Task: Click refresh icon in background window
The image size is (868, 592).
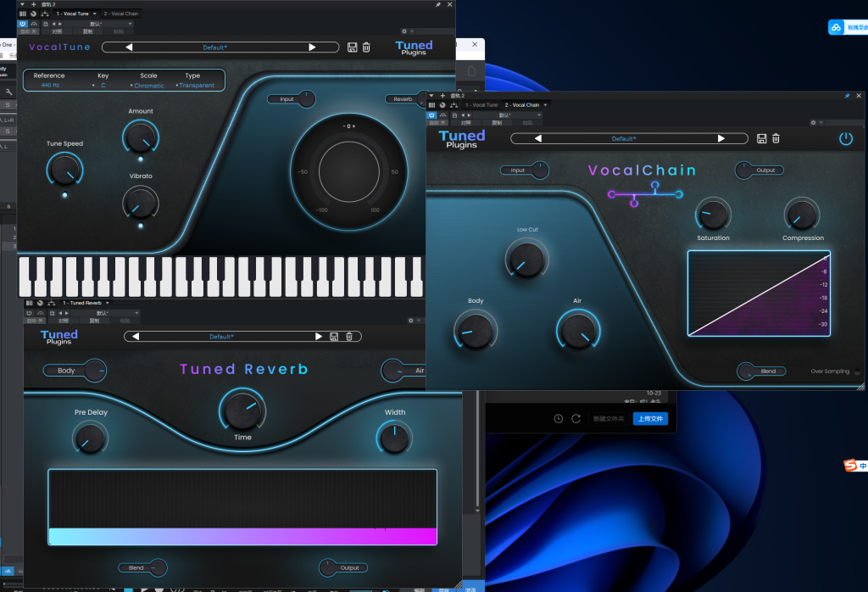Action: click(576, 419)
